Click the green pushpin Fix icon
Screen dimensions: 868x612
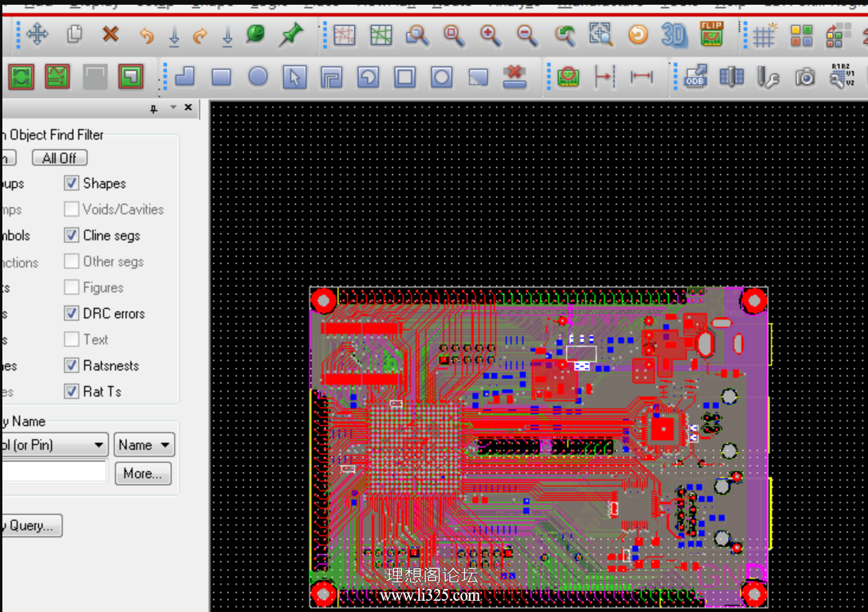point(291,34)
